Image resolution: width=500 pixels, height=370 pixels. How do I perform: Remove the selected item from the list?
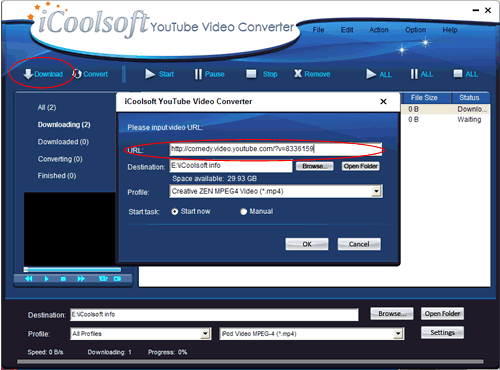tap(312, 74)
